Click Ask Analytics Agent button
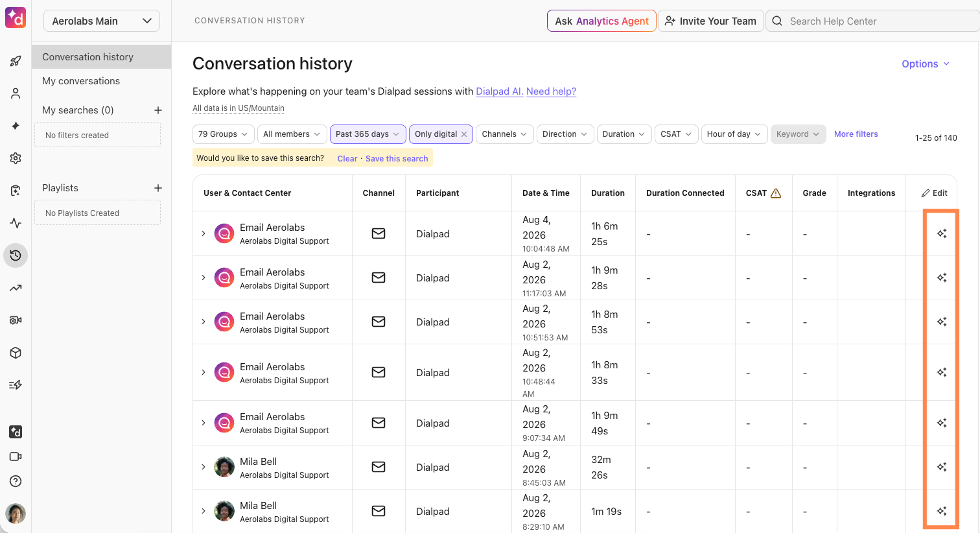 pyautogui.click(x=601, y=21)
